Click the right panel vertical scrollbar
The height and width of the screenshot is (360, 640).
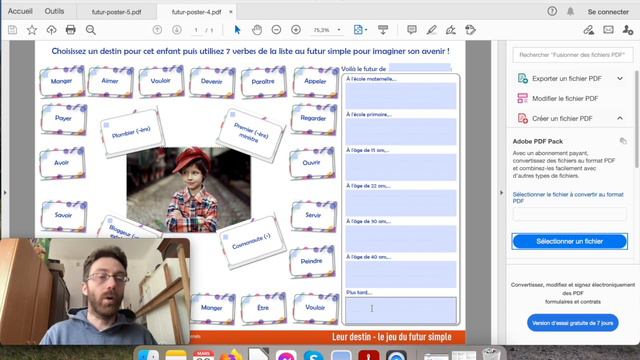click(637, 119)
